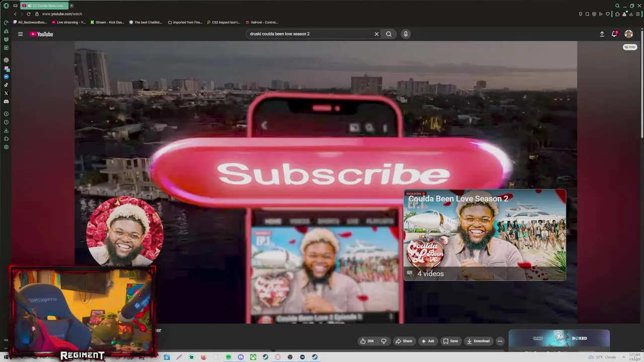Open the Opera GX main menu logo
The height and width of the screenshot is (362, 644).
point(6,6)
